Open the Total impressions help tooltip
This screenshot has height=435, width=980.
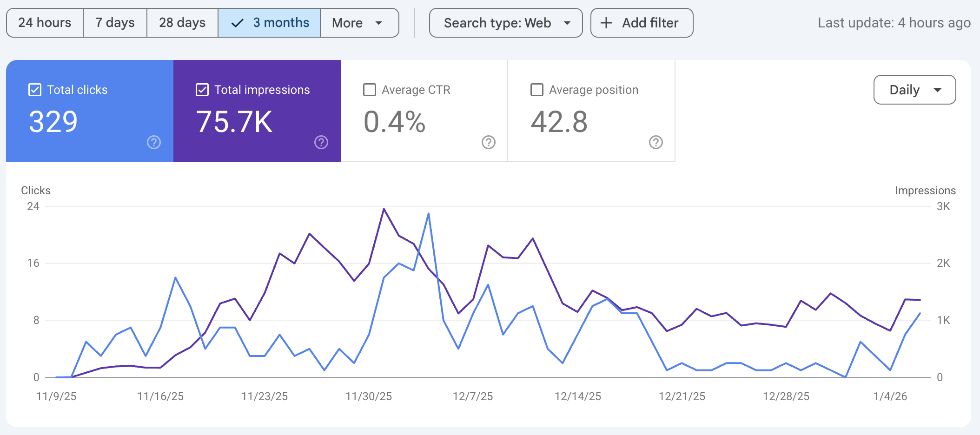click(321, 143)
